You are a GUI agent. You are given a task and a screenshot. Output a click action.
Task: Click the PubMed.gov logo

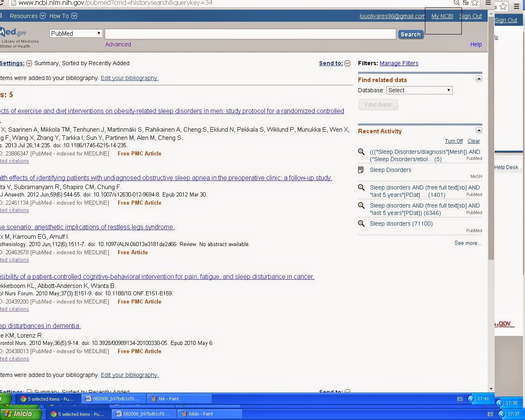point(12,33)
